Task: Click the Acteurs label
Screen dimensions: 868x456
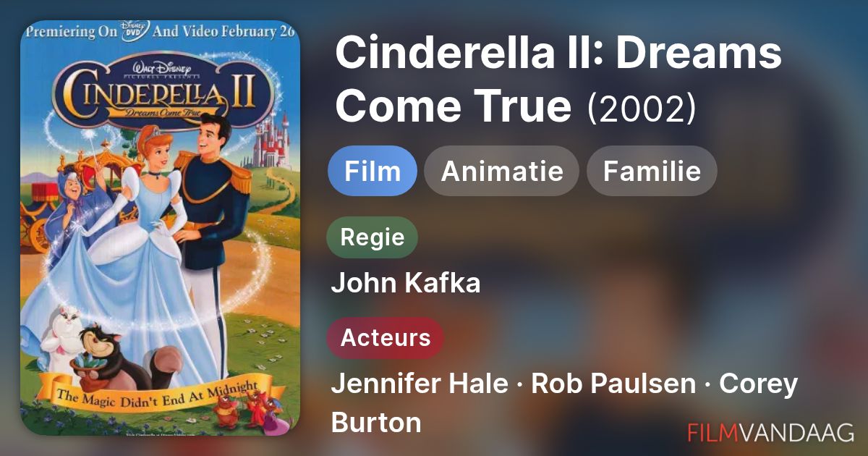Action: (385, 338)
